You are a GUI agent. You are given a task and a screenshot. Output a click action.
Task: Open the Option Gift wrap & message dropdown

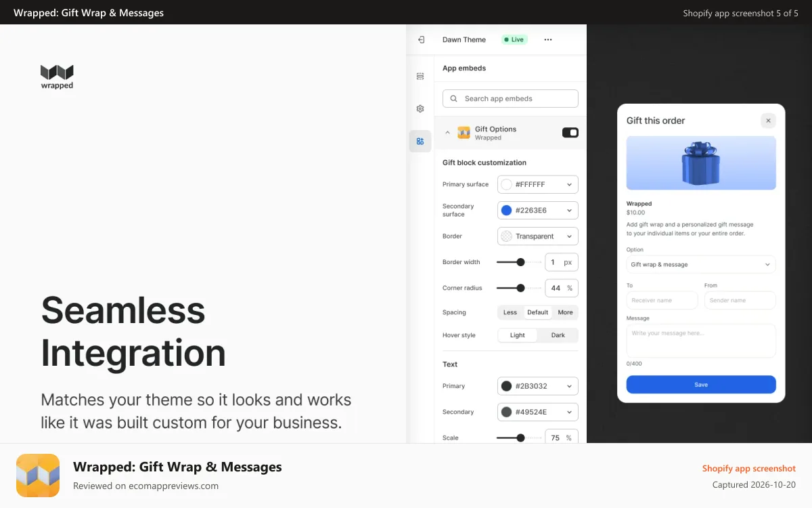[x=701, y=265]
